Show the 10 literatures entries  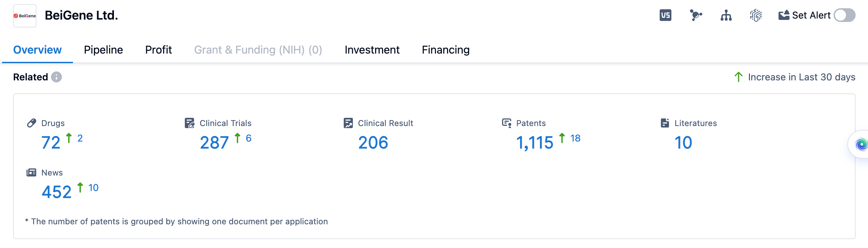(x=683, y=143)
